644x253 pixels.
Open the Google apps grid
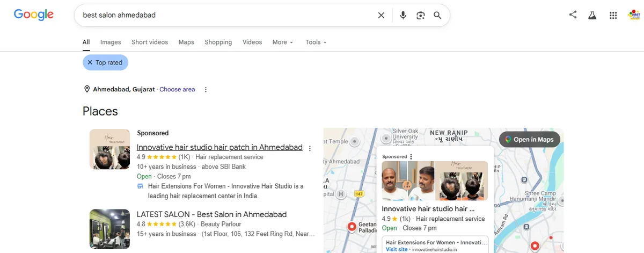pos(613,15)
